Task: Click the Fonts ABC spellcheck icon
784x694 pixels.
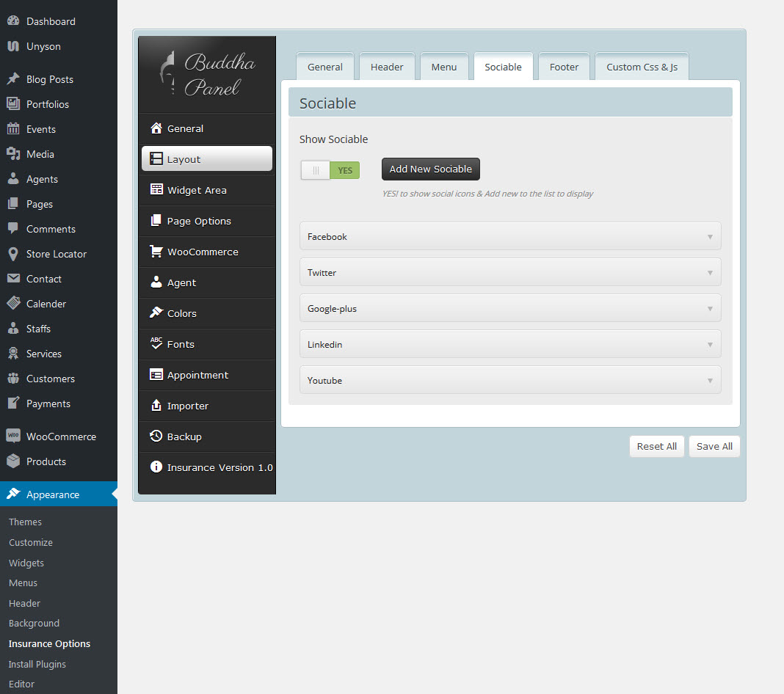Action: point(156,343)
